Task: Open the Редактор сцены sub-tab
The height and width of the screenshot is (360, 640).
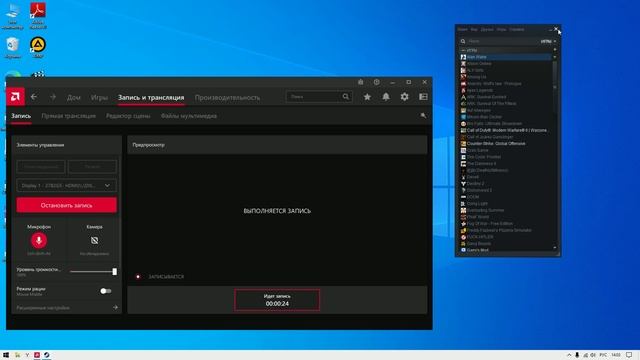Action: (x=128, y=116)
